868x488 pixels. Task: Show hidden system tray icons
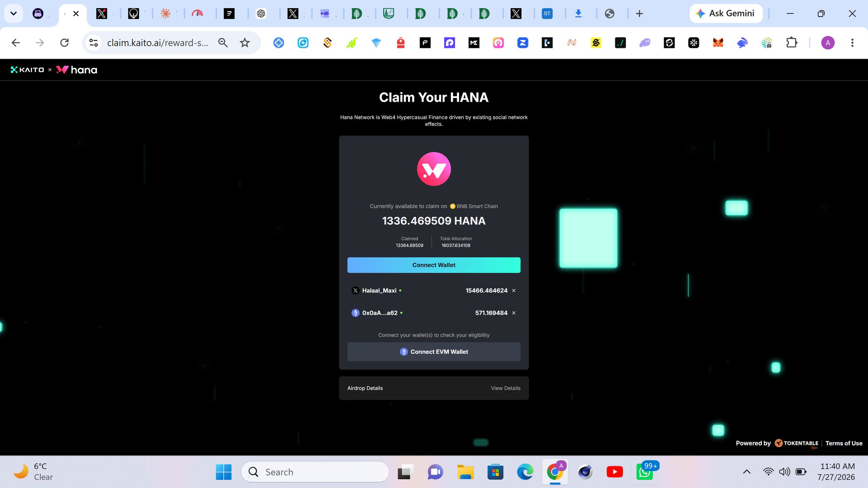(x=747, y=472)
